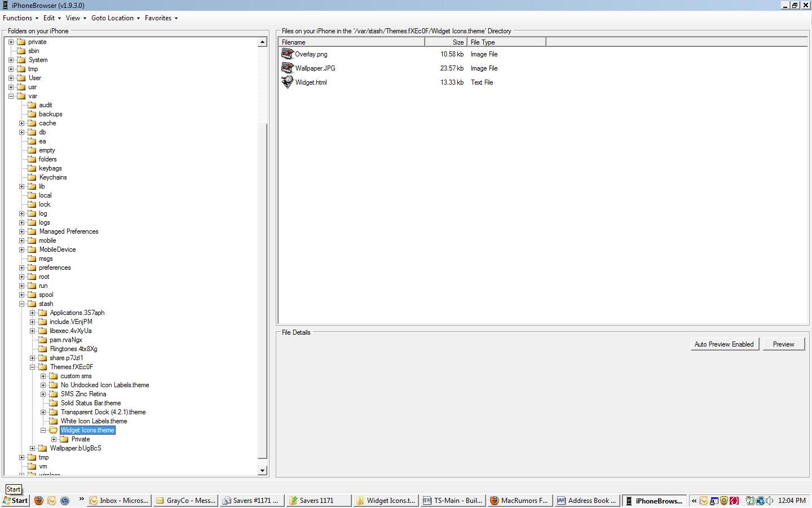This screenshot has width=812, height=508.
Task: Select the mobile folder in the tree
Action: [x=47, y=240]
